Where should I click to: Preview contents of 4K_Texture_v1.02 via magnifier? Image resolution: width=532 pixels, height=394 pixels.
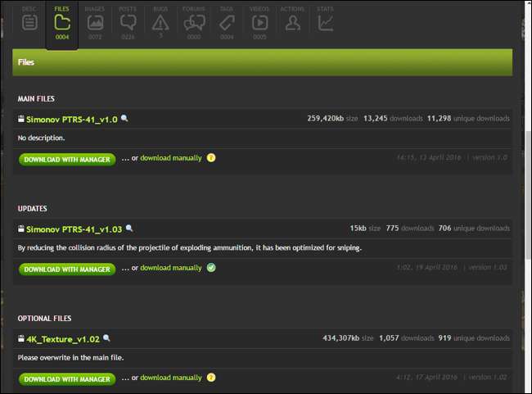pos(106,338)
